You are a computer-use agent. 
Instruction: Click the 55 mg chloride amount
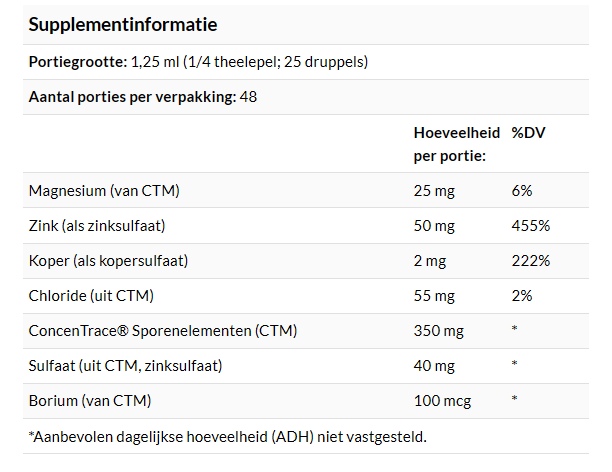click(x=434, y=296)
